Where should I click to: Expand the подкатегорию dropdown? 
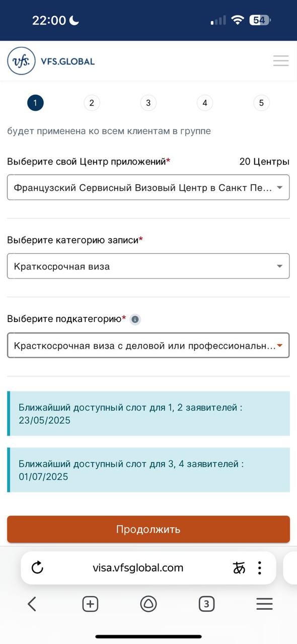pyautogui.click(x=148, y=345)
